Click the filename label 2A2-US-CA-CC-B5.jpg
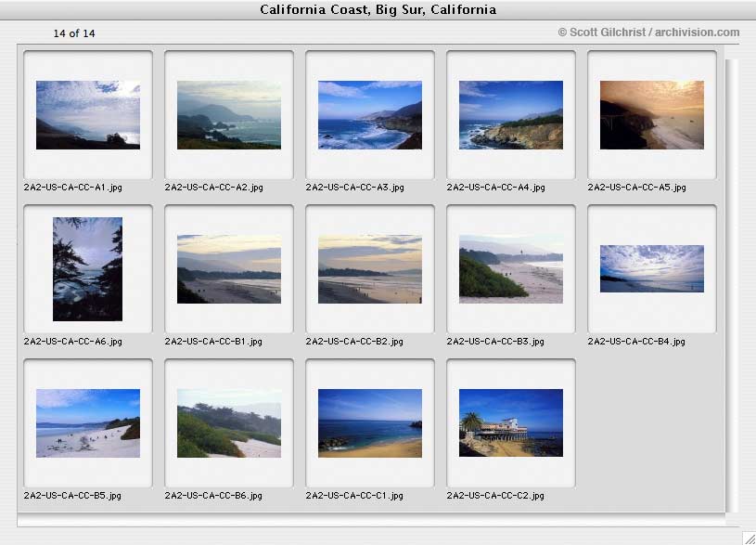The image size is (756, 545). [x=72, y=495]
